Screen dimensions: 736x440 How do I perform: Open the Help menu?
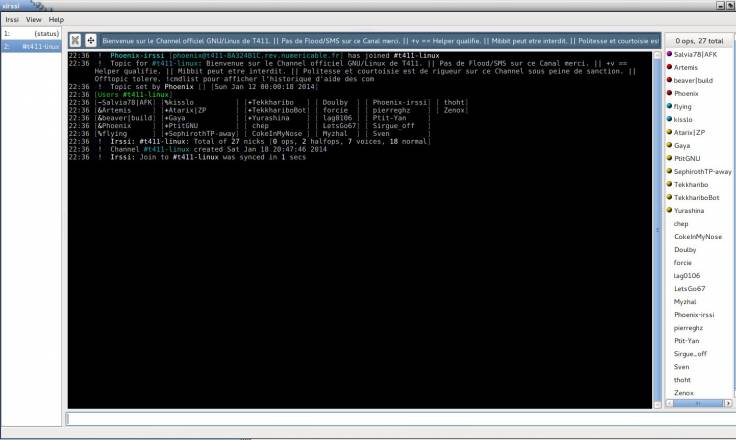[x=56, y=19]
